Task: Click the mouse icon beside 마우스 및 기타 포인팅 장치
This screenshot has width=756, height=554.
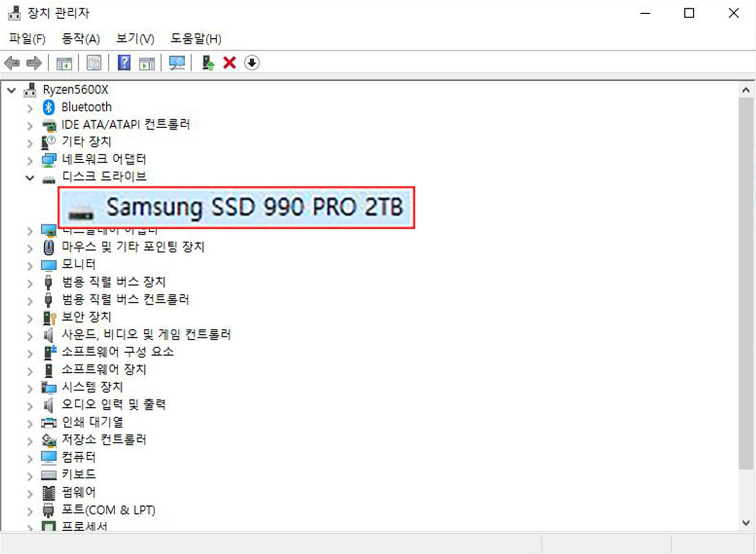Action: pos(49,247)
